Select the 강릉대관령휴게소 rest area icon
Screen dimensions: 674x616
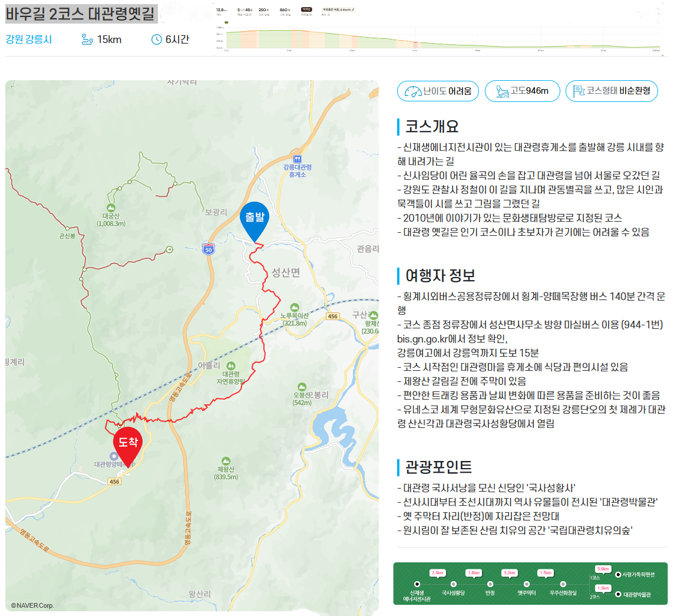[298, 159]
